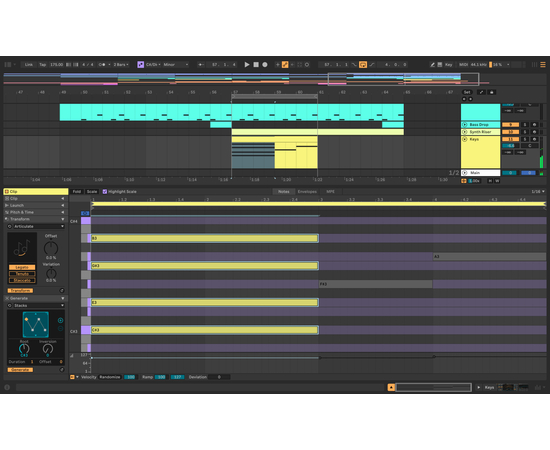Screen dimensions: 550x450
Task: Toggle the metronome icon
Action: 102,65
